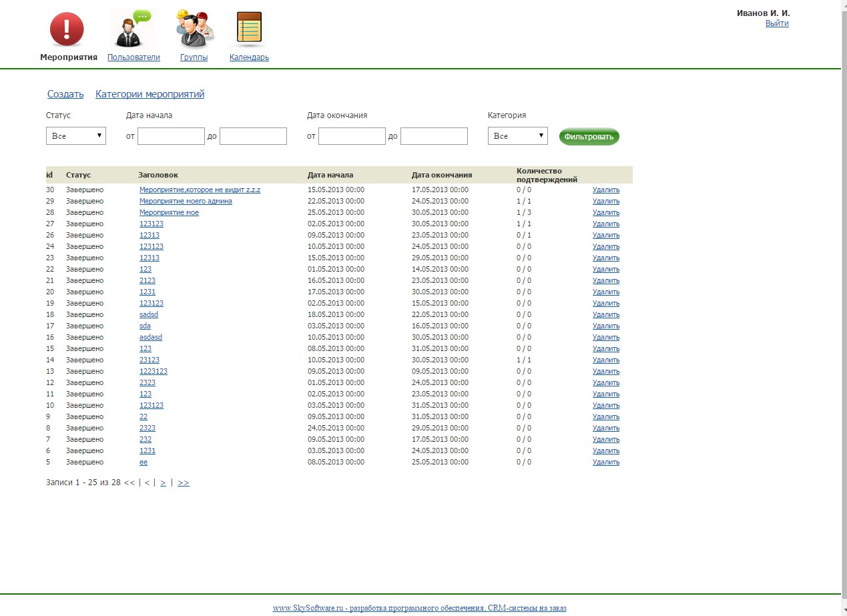Click the Дата окончания column header
847x616 pixels.
tap(442, 175)
